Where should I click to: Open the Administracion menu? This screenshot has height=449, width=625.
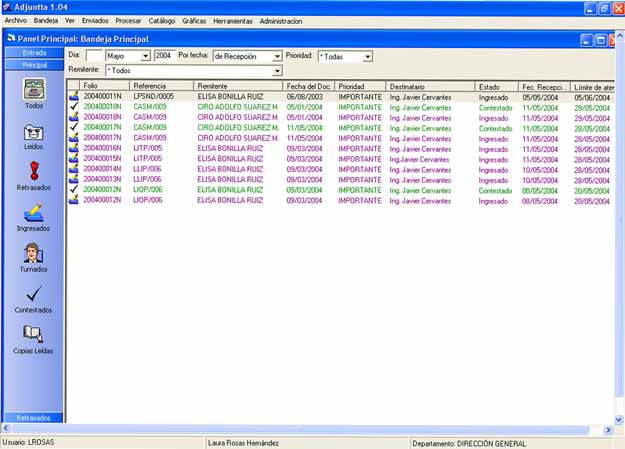281,21
